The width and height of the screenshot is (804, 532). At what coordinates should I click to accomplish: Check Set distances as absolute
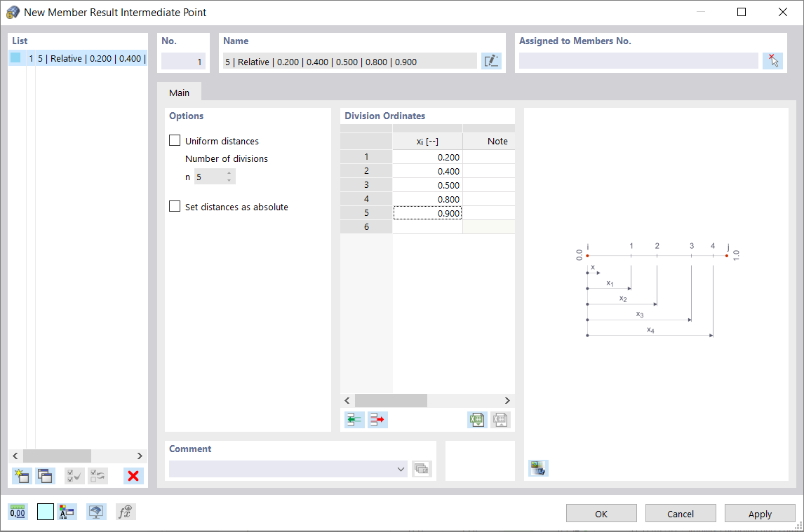(175, 207)
